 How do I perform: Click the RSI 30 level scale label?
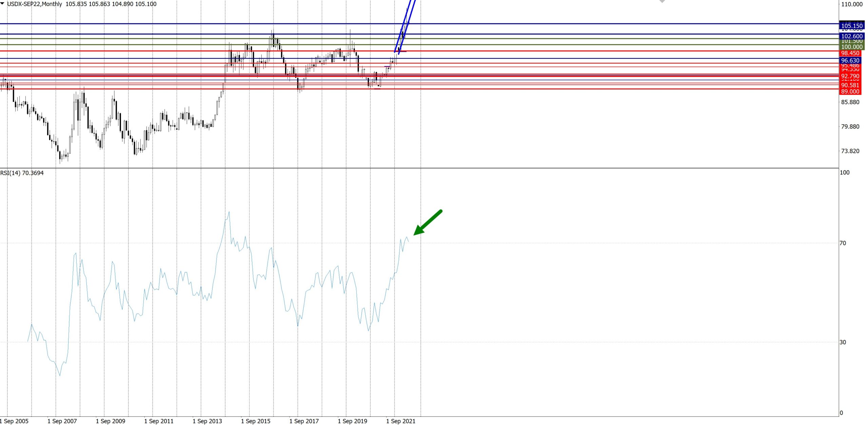843,342
